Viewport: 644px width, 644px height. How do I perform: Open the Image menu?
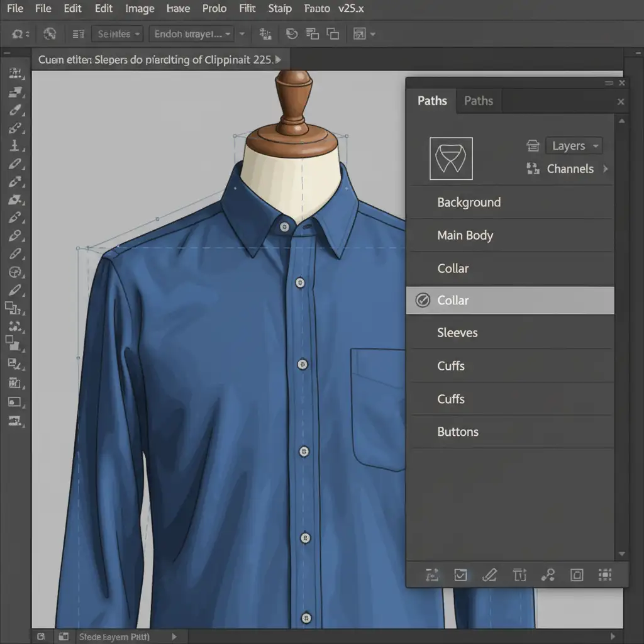click(140, 9)
